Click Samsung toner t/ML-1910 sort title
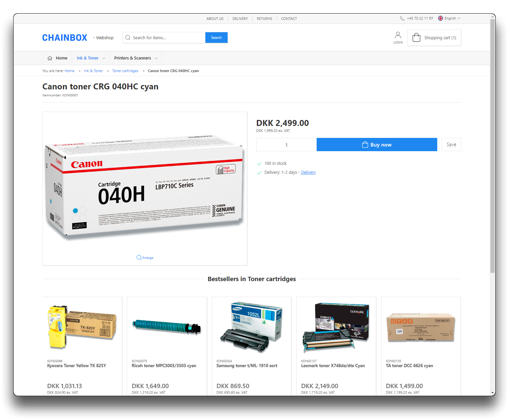The image size is (509, 420). 247,366
